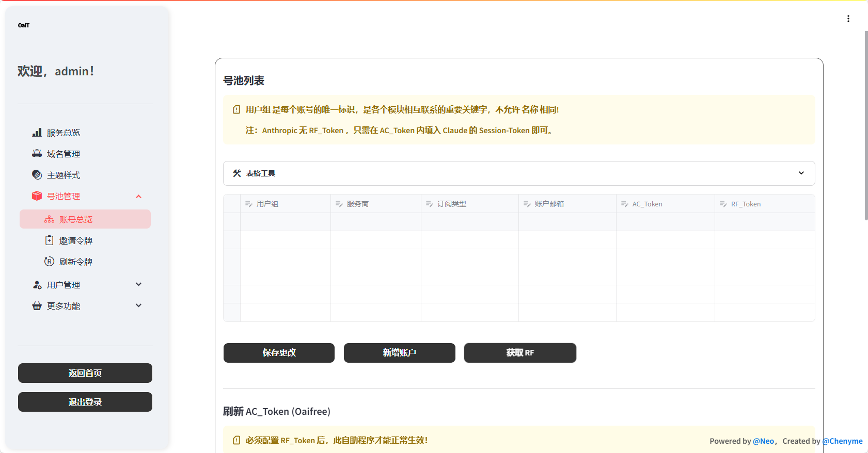Viewport: 868px width, 453px height.
Task: Open 主题样式 in the sidebar
Action: coord(85,175)
